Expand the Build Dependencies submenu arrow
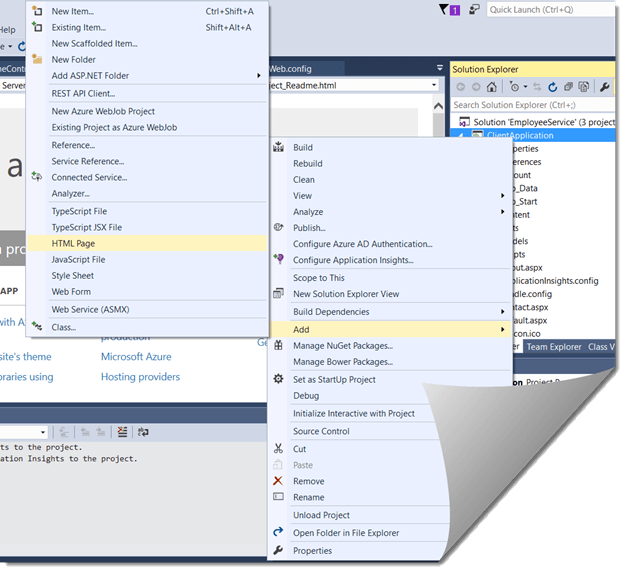The width and height of the screenshot is (624, 571). (x=503, y=311)
